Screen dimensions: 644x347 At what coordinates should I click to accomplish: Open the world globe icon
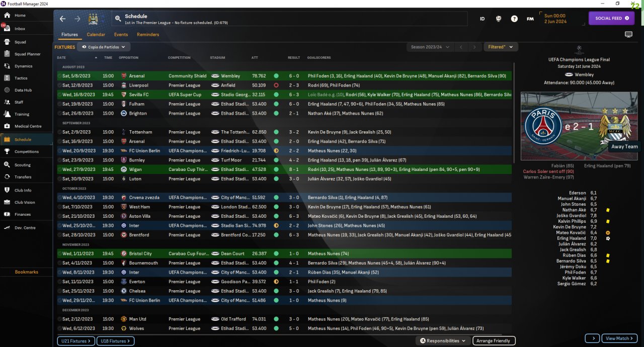(x=499, y=19)
